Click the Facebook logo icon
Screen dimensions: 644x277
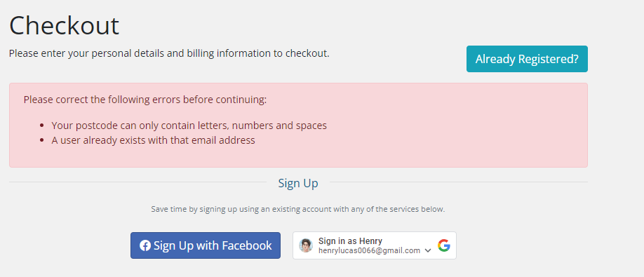[x=145, y=245]
